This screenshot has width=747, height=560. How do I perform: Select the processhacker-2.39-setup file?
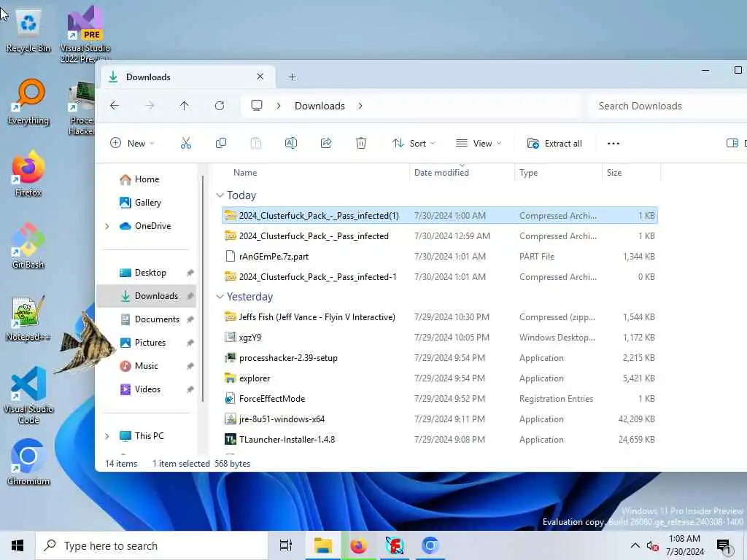click(x=440, y=357)
